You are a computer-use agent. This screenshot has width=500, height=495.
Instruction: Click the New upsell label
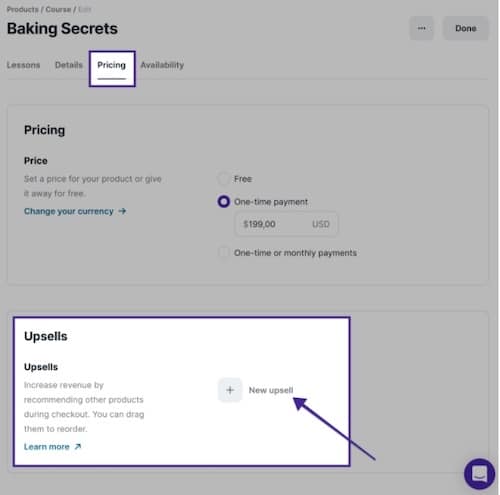click(x=271, y=390)
